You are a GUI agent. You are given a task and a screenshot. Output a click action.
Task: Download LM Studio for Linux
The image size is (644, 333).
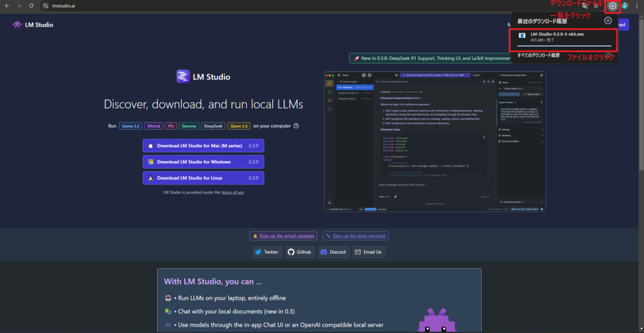tap(203, 178)
